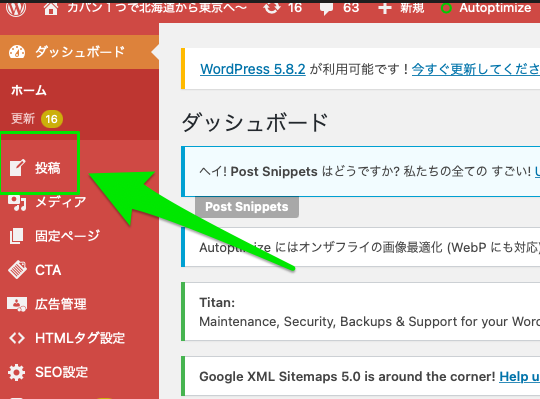Open the Autoptimize admin bar menu
Viewport: 540px width, 399px height.
click(495, 8)
